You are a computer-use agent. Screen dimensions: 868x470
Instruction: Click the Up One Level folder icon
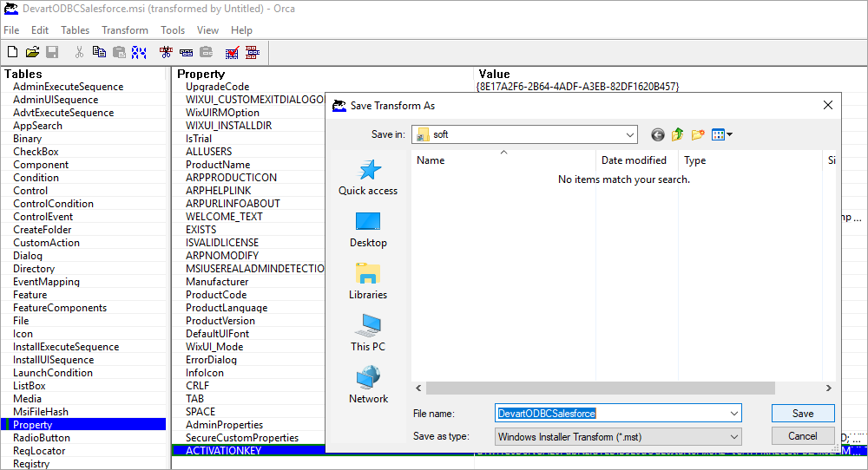click(x=678, y=134)
